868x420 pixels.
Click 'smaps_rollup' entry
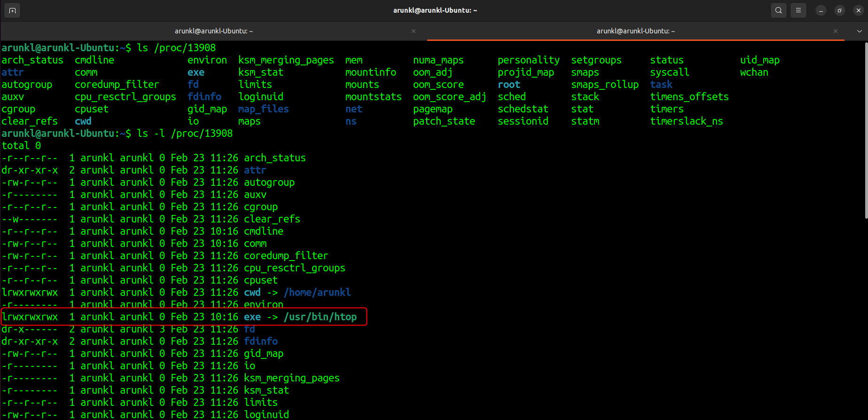coord(605,85)
